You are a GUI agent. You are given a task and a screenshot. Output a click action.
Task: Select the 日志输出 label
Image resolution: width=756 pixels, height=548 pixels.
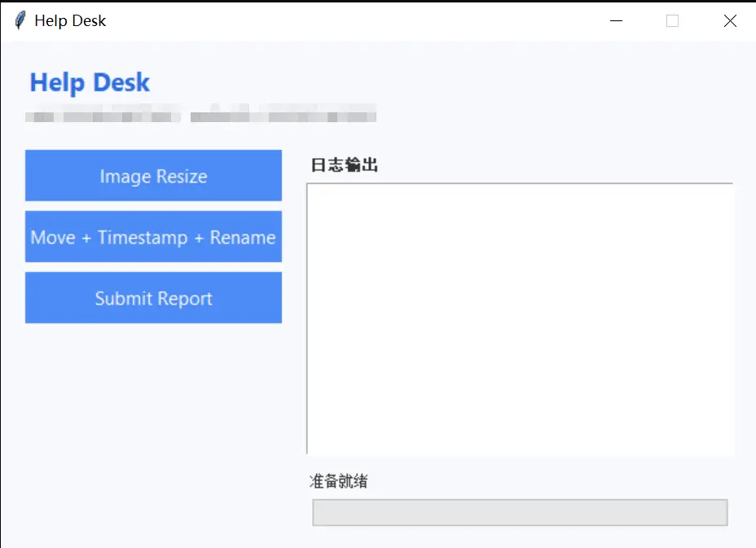click(344, 166)
